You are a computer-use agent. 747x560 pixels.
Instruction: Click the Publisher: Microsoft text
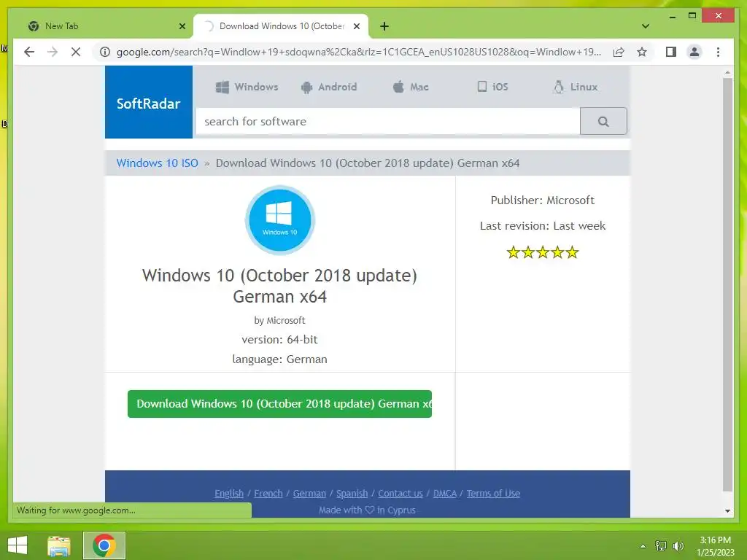tap(543, 201)
